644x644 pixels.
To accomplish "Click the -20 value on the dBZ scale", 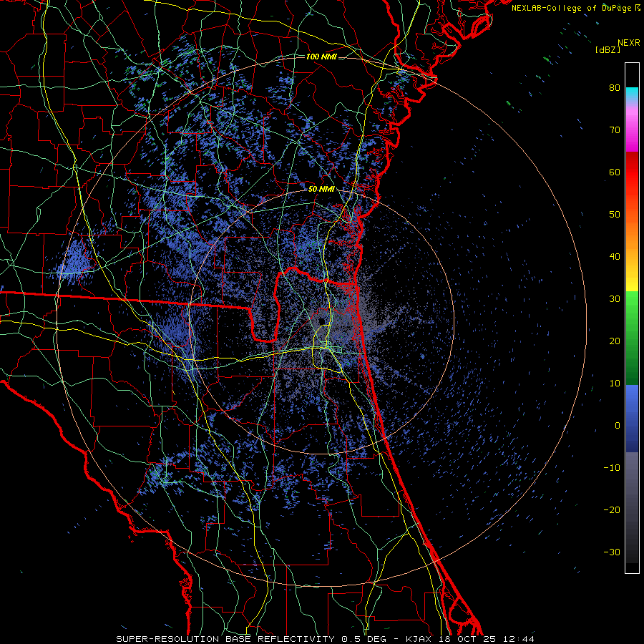I will (612, 509).
